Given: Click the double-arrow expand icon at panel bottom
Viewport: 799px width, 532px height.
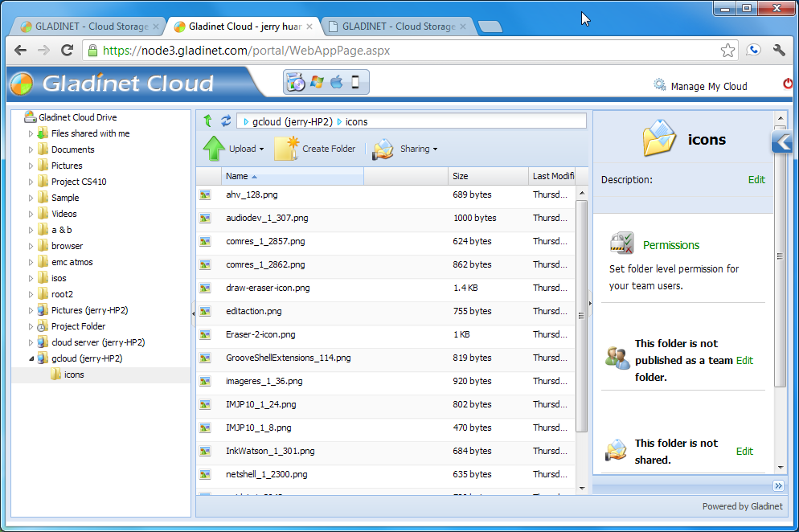Looking at the screenshot, I should tap(778, 485).
